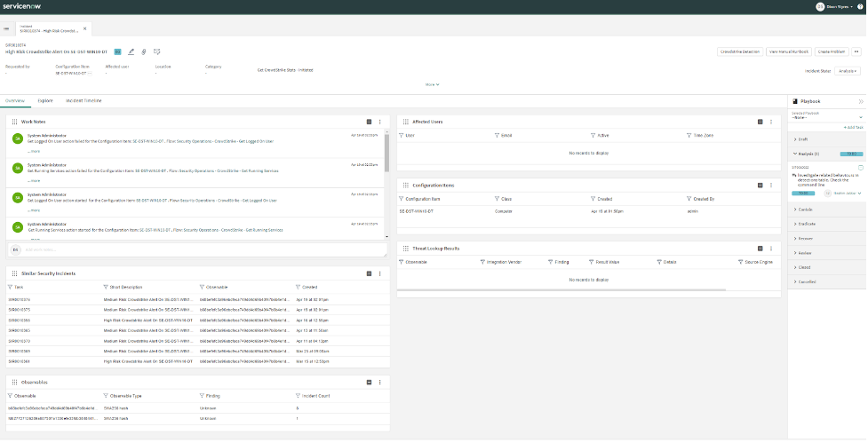Open similar incident SIR0010361
868x443 pixels.
point(20,361)
